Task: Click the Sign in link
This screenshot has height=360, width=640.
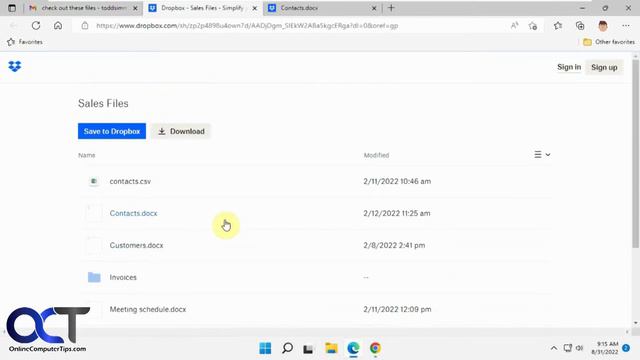Action: pos(569,67)
